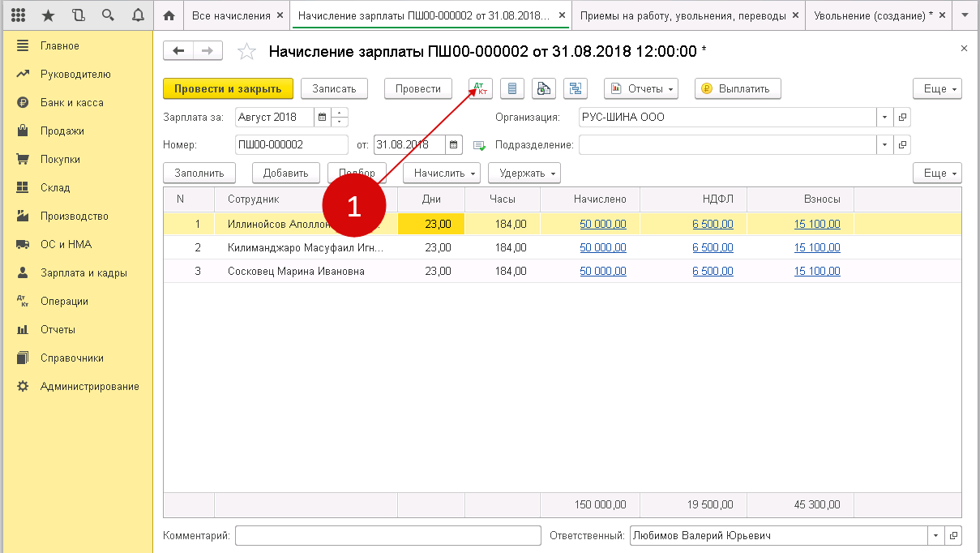This screenshot has height=553, width=980.
Task: Switch to Увольнение (создание) tab
Action: coord(873,15)
